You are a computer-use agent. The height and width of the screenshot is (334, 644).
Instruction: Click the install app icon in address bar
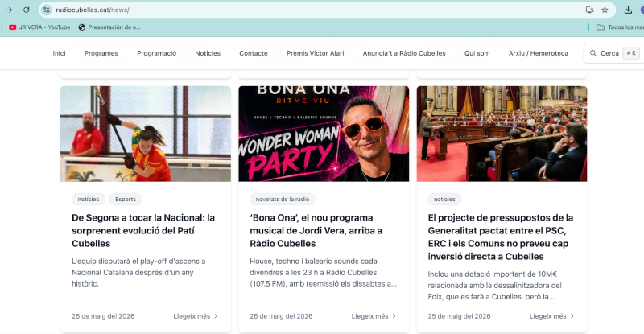pyautogui.click(x=589, y=10)
